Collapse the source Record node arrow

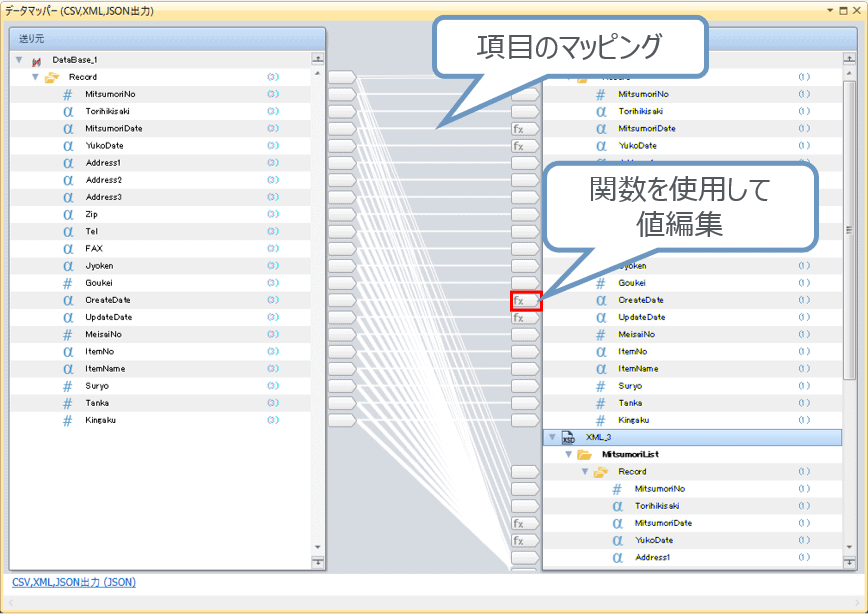35,77
